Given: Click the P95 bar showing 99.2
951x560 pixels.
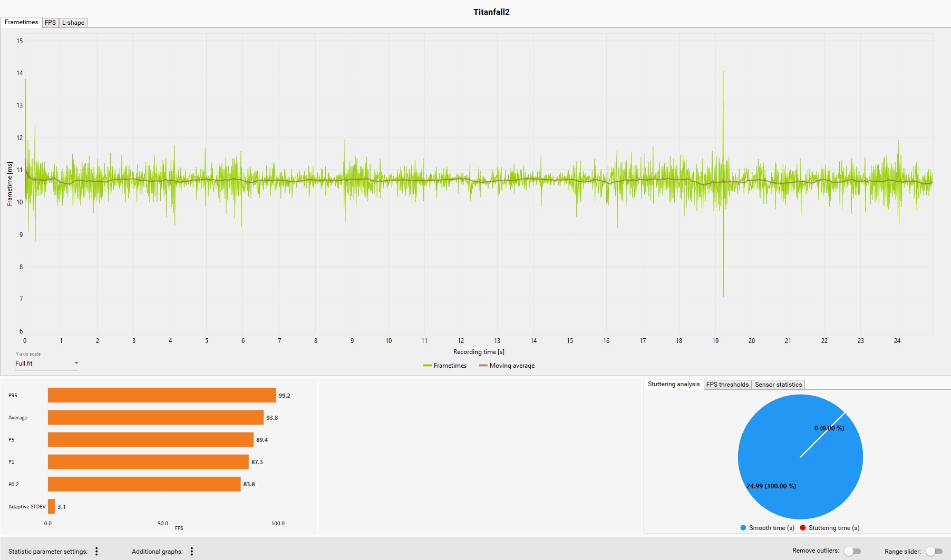Looking at the screenshot, I should pyautogui.click(x=162, y=395).
